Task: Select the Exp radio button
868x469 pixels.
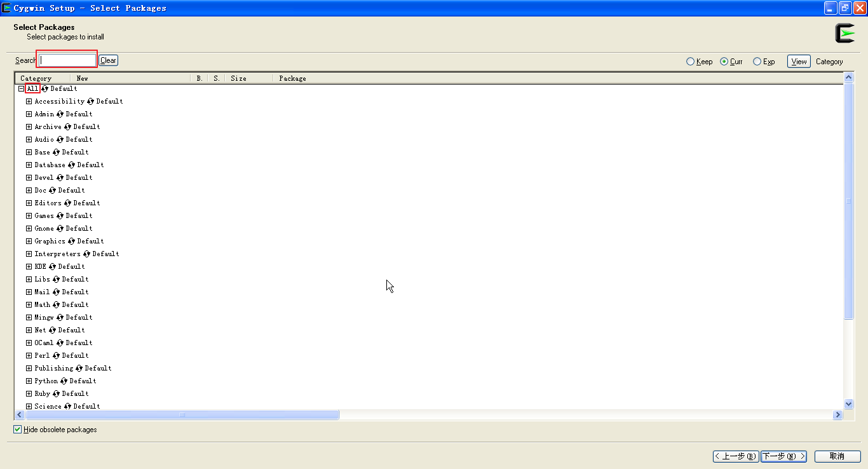Action: coord(757,62)
